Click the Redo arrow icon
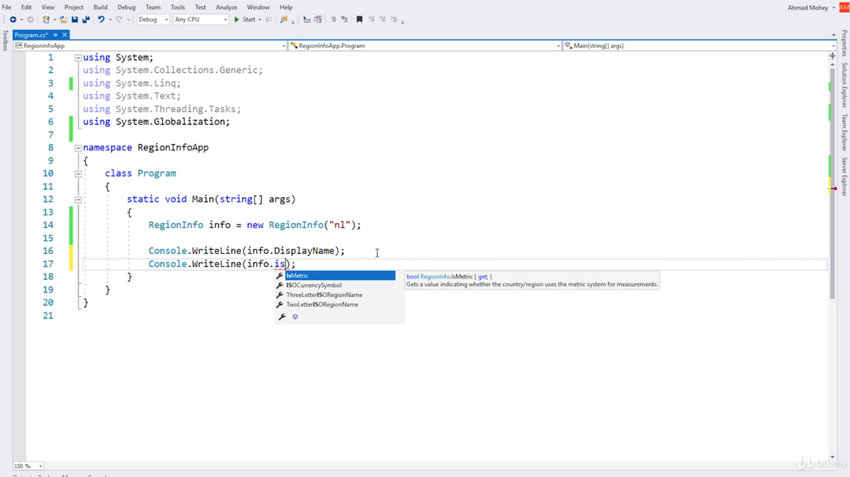The image size is (850, 477). (119, 20)
